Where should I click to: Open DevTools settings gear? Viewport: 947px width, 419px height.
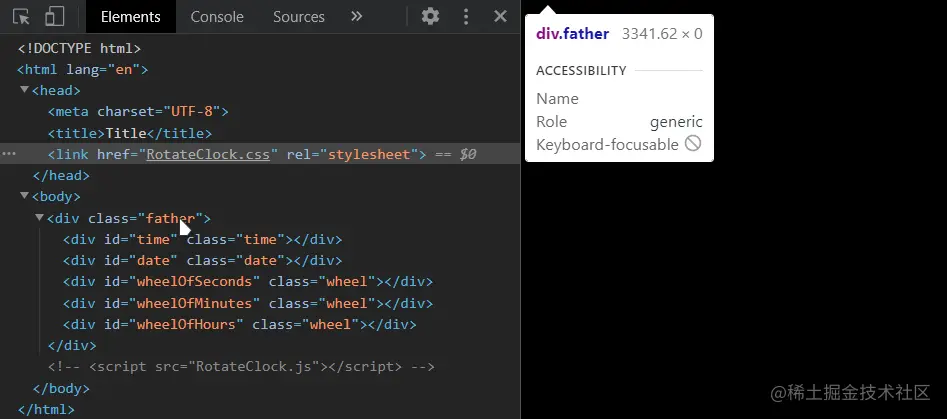click(430, 16)
